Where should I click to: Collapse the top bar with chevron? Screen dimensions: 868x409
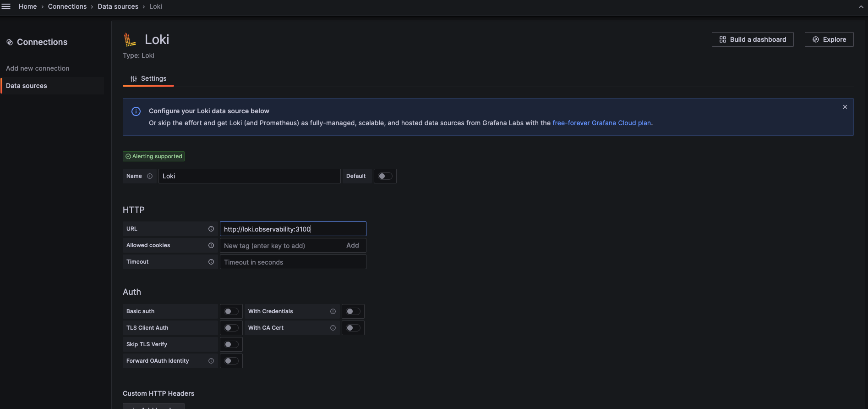point(861,7)
